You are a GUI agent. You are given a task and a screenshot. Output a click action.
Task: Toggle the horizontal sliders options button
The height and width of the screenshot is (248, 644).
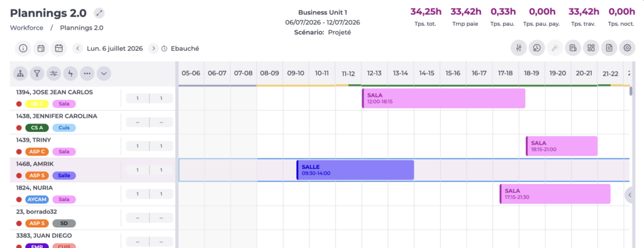[53, 73]
